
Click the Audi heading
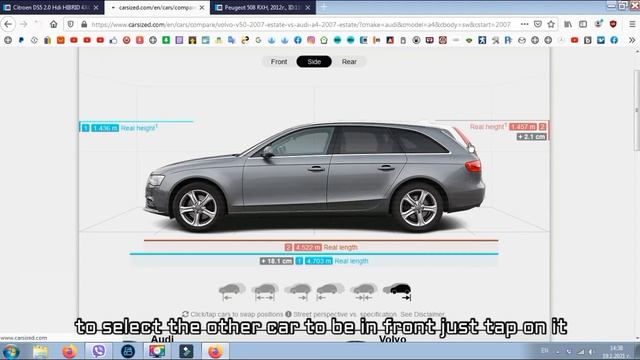point(162,339)
